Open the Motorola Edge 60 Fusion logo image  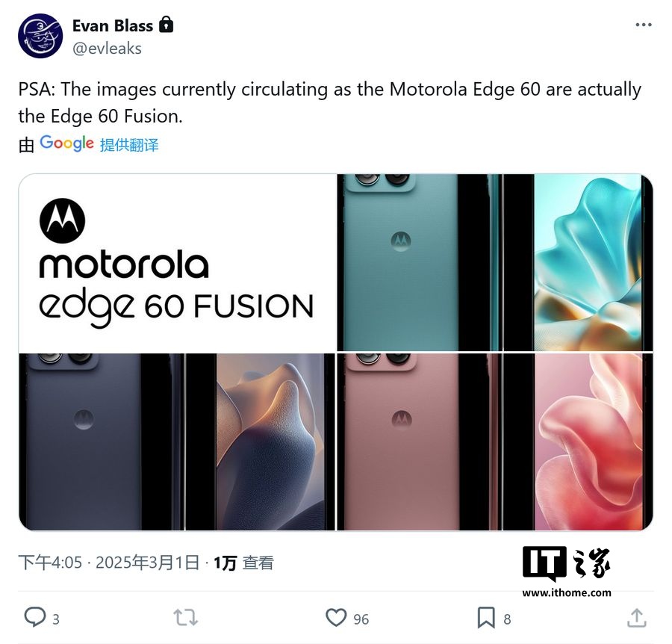[177, 262]
